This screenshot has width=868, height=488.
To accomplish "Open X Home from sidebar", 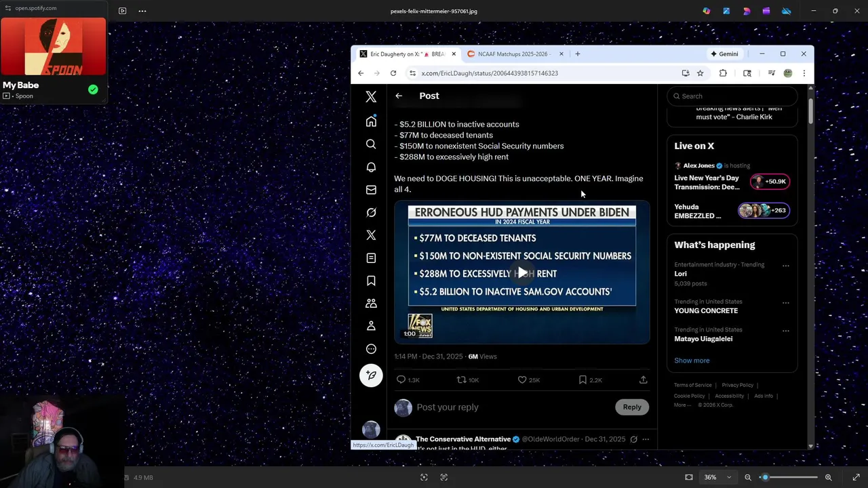I will (371, 121).
